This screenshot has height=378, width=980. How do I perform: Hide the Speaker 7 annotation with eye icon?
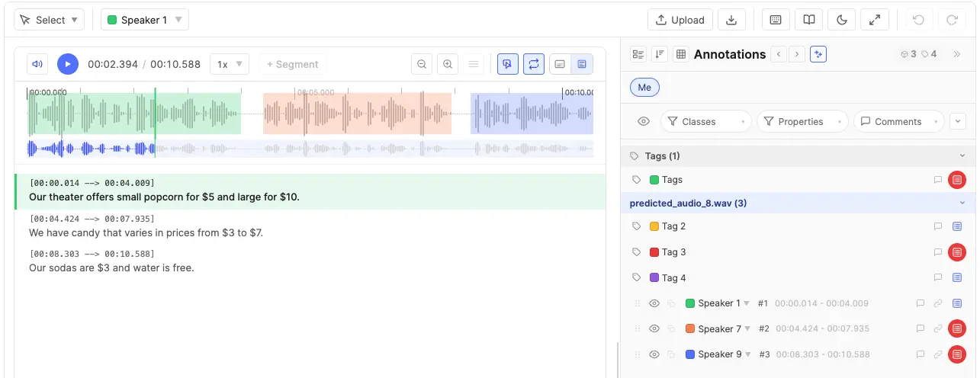point(654,328)
